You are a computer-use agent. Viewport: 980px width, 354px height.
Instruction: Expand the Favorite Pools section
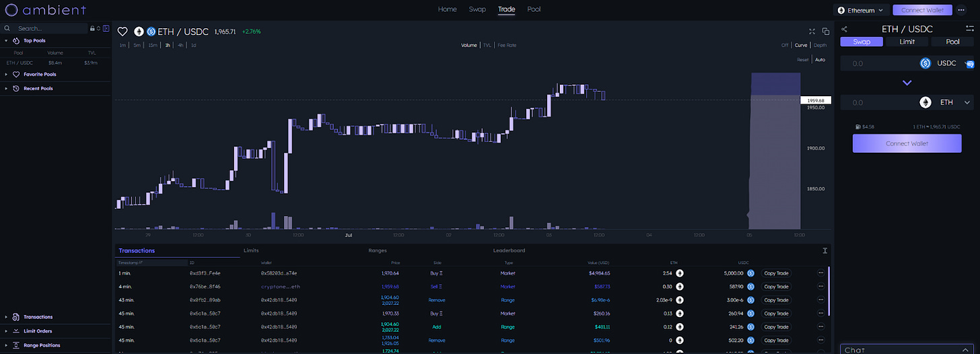click(40, 75)
